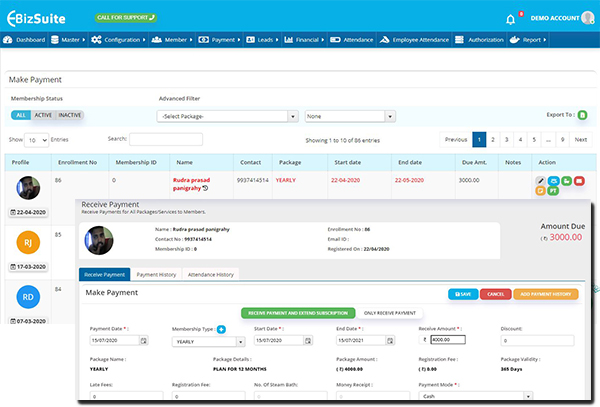Click the eBizSuite logo
The image size is (600, 407).
(x=36, y=18)
